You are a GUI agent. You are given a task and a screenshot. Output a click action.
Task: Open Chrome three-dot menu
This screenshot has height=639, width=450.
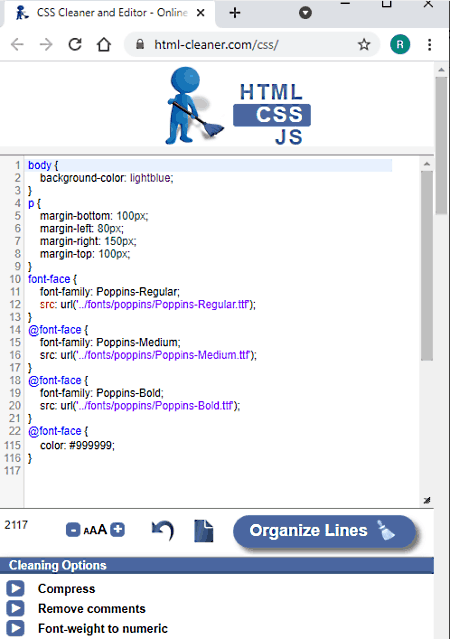click(429, 44)
